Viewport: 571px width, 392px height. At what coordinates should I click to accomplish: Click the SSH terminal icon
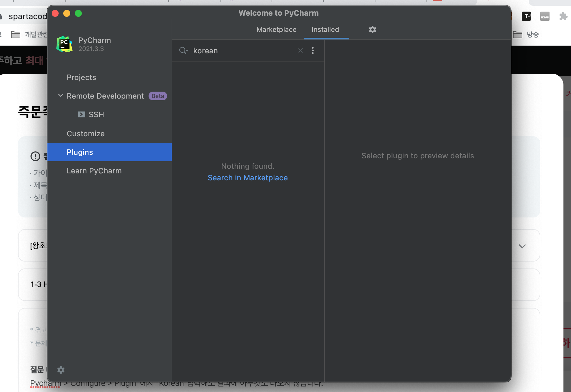pos(82,115)
